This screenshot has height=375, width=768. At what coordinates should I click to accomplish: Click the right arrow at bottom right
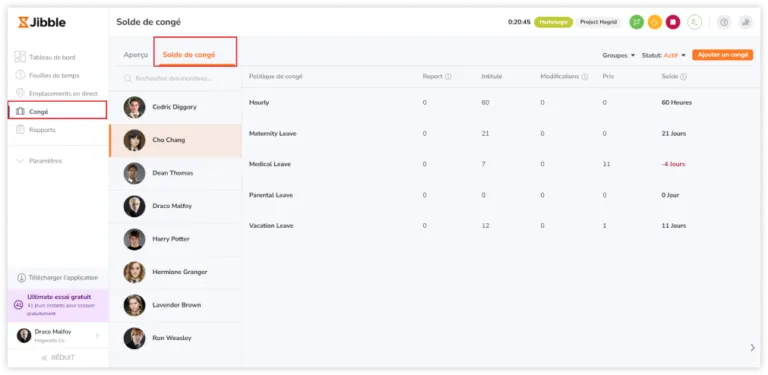(752, 348)
